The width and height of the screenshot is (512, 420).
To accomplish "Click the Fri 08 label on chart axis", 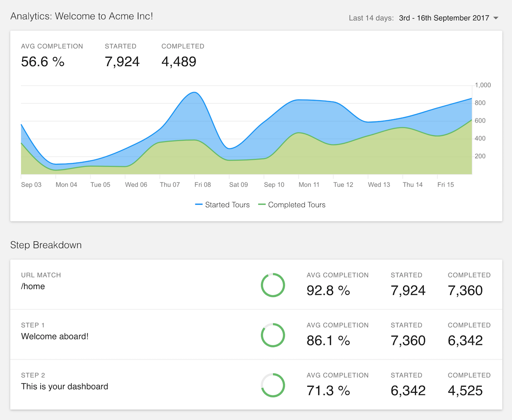I will click(203, 185).
